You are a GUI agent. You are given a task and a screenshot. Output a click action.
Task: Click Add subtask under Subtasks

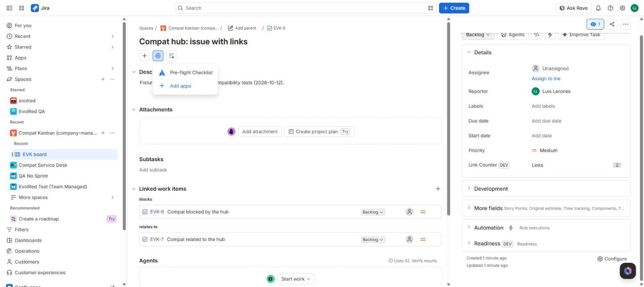coord(153,170)
